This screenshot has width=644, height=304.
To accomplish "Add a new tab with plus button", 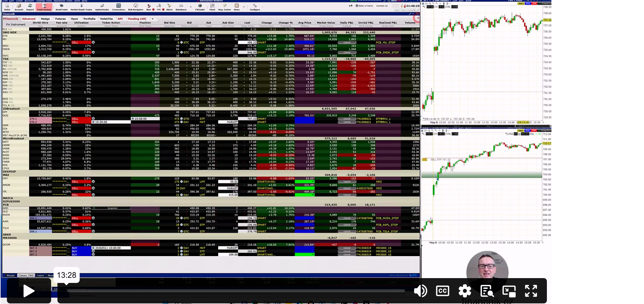I will tap(152, 19).
